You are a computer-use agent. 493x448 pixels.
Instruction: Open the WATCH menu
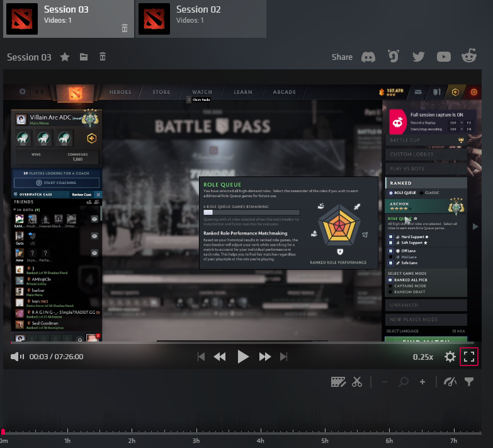[202, 92]
